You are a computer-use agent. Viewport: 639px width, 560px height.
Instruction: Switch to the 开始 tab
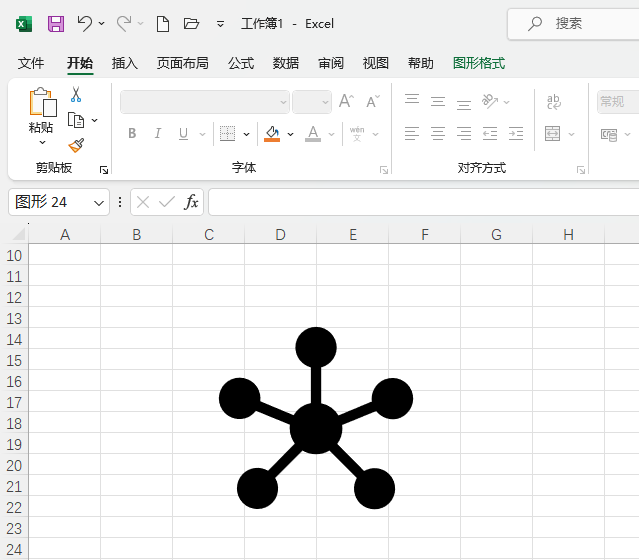point(80,63)
